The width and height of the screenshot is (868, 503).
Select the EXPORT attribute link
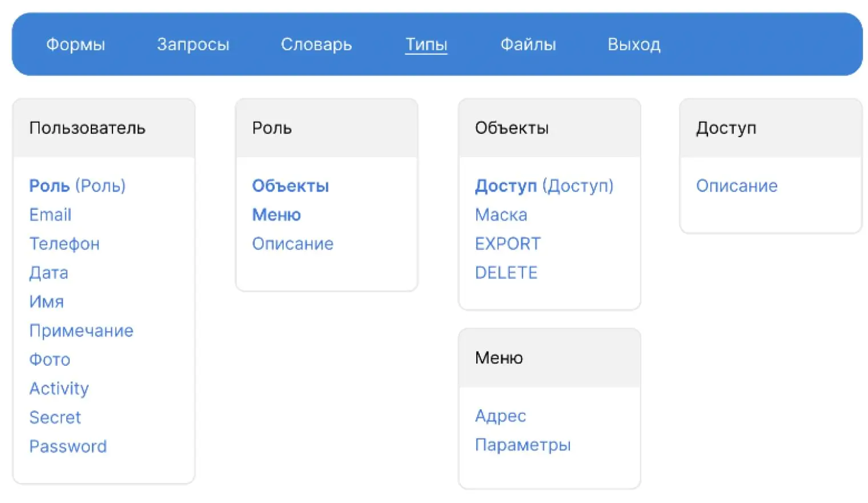508,244
